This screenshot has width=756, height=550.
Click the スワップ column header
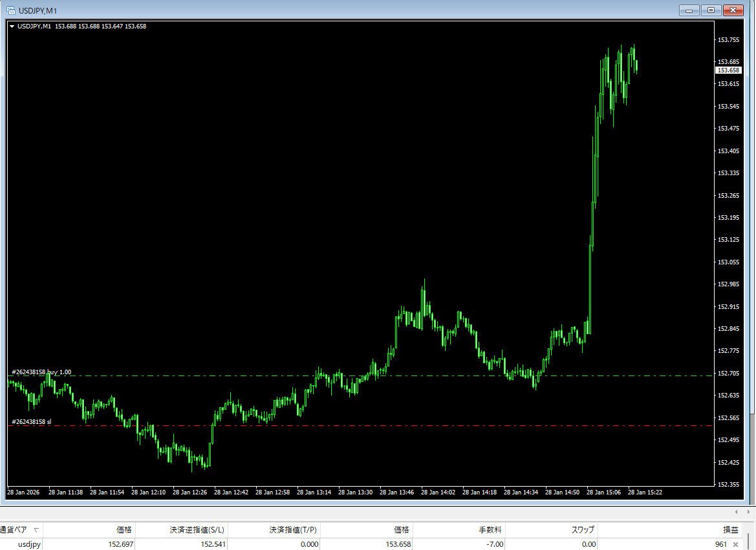[582, 529]
